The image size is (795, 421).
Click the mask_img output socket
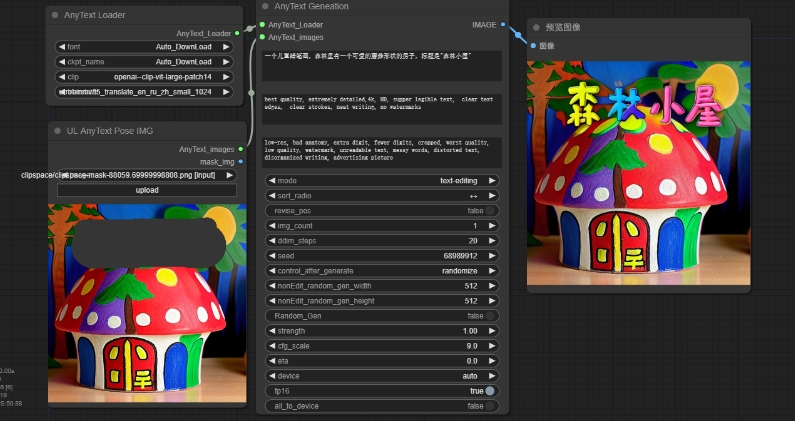(240, 161)
